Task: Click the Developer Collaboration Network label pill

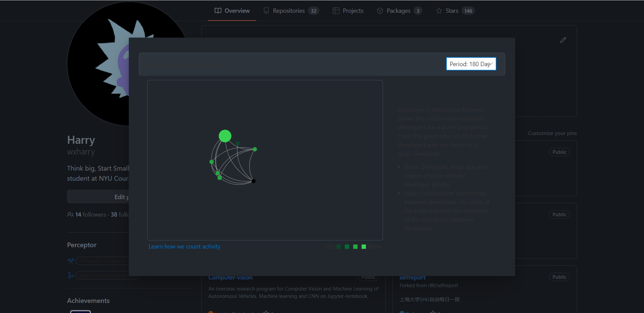Action: pos(102,261)
